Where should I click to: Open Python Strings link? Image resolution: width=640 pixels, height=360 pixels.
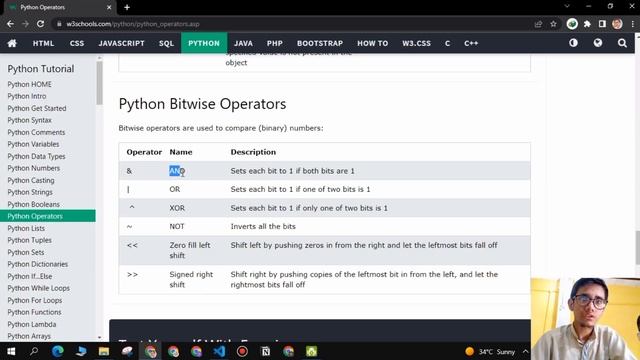coord(30,192)
